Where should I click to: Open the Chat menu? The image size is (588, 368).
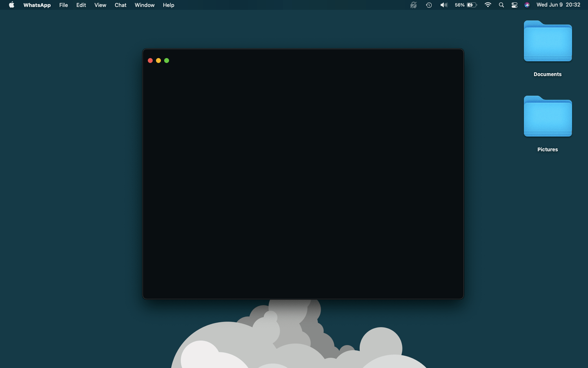click(120, 5)
